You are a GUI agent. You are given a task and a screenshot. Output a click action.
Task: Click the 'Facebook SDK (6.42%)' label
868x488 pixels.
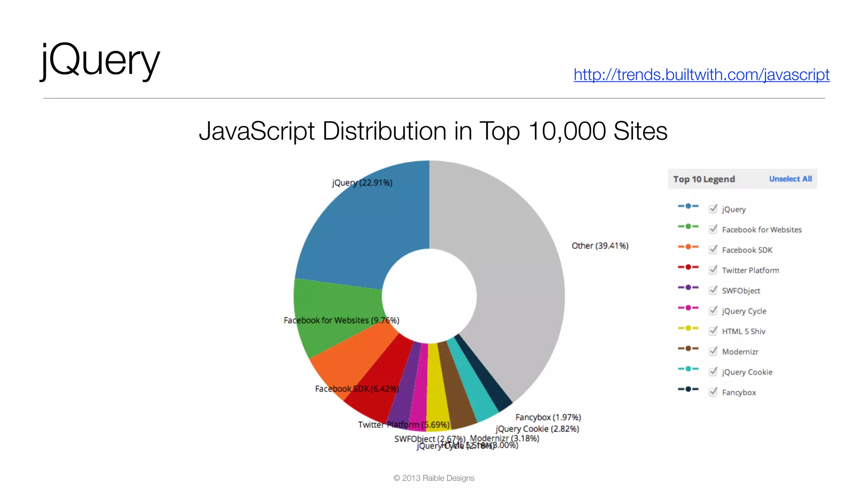(357, 388)
